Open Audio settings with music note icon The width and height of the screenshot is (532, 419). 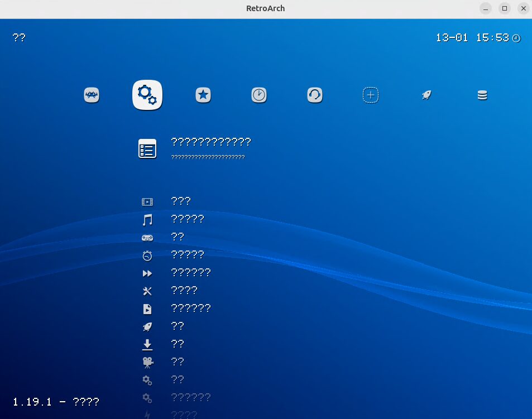(147, 220)
